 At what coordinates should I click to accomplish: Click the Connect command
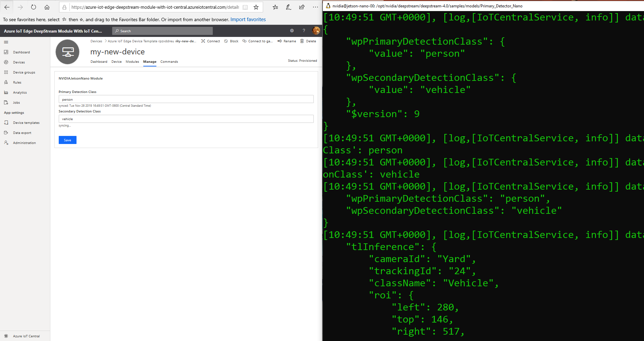(x=210, y=41)
